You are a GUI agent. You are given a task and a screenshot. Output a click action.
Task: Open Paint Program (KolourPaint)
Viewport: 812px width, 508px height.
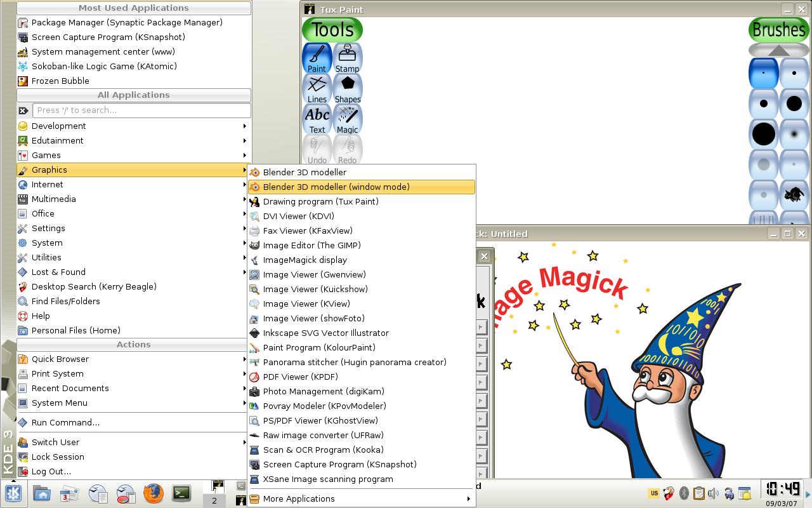[361, 347]
